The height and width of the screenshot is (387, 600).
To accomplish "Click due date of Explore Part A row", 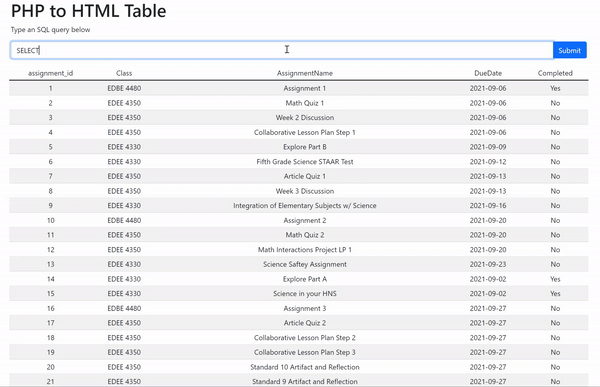I will (488, 279).
